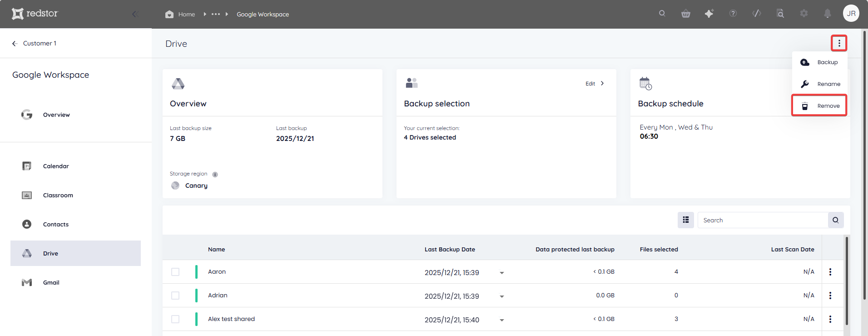The height and width of the screenshot is (336, 868).
Task: Click the Backup selection people icon
Action: pyautogui.click(x=412, y=83)
